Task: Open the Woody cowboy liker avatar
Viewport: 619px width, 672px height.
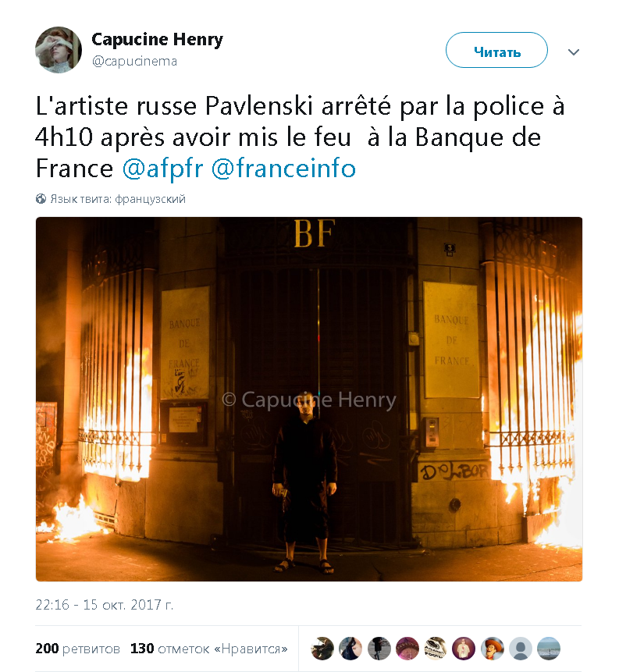Action: (492, 649)
